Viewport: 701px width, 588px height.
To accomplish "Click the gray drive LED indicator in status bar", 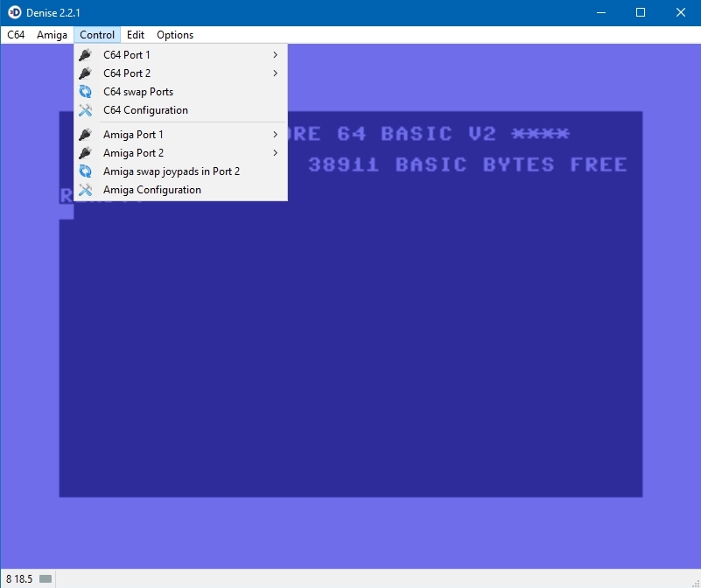I will [x=46, y=579].
